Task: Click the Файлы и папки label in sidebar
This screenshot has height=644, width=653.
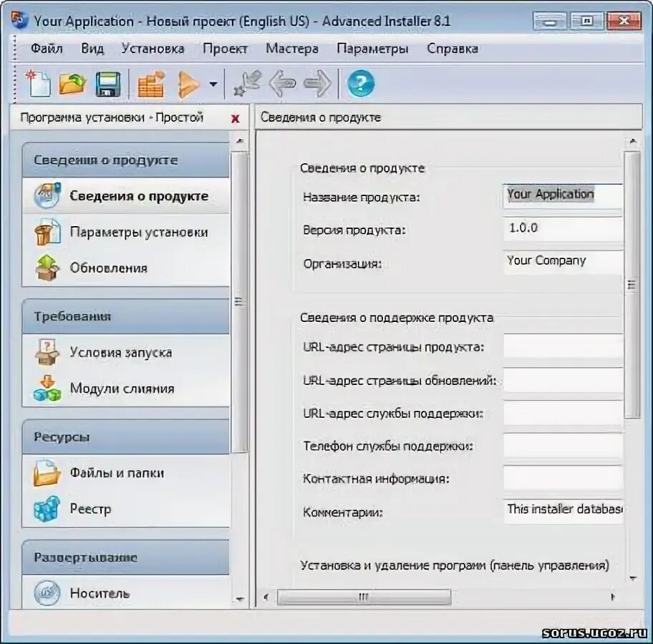Action: [x=117, y=473]
